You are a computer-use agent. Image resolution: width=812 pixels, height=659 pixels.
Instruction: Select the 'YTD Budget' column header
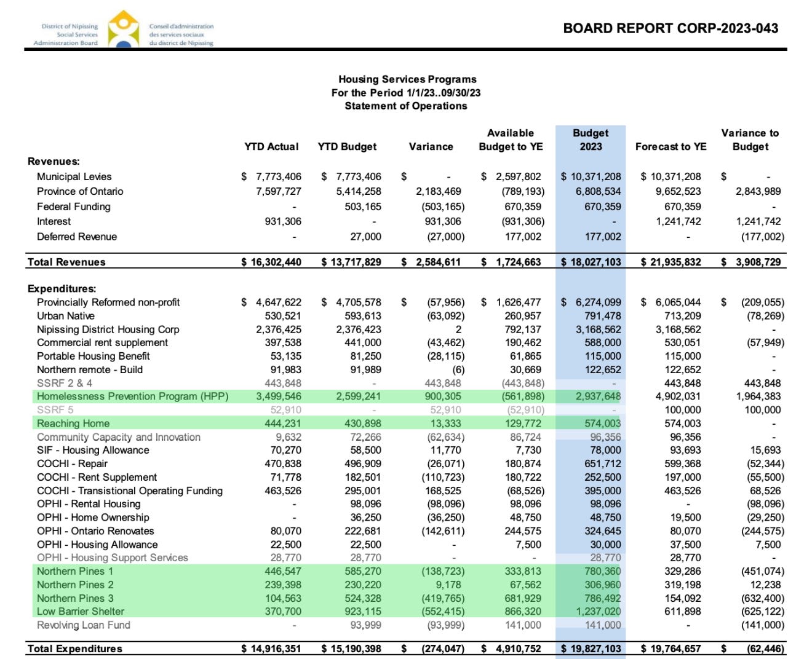click(x=347, y=146)
